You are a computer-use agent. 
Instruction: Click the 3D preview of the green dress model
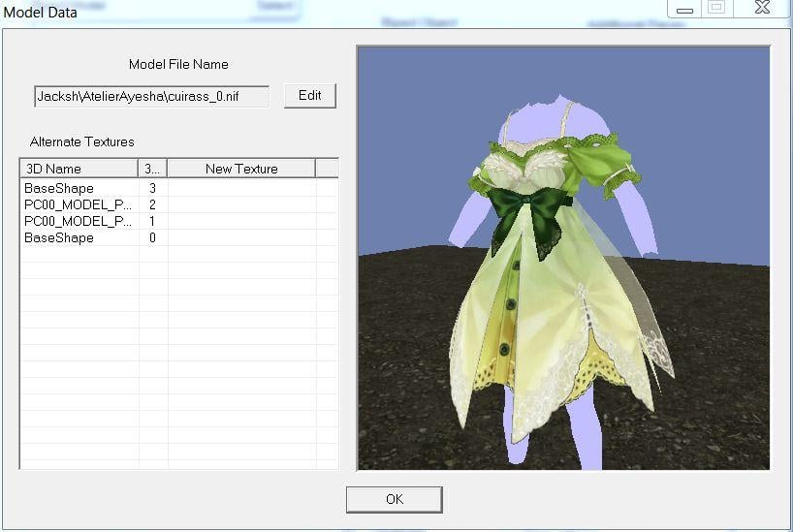coord(564,258)
